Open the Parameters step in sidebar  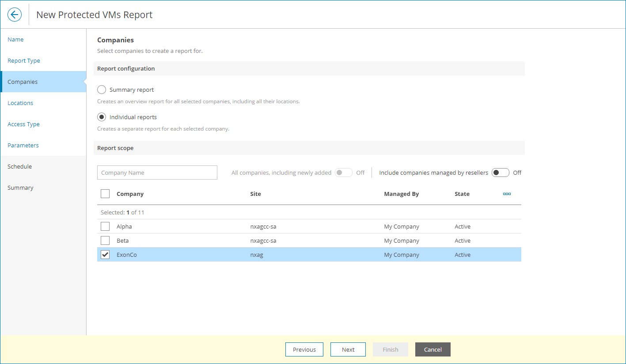(x=23, y=145)
